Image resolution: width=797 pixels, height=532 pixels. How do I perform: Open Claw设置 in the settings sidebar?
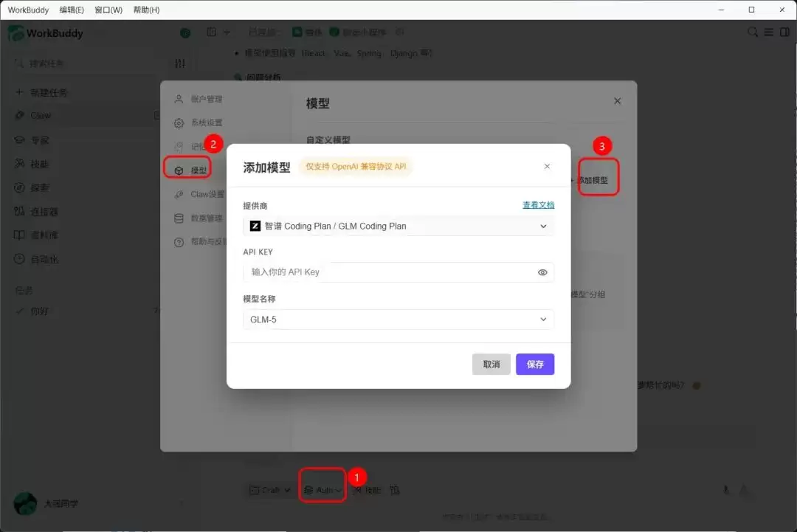click(x=199, y=194)
